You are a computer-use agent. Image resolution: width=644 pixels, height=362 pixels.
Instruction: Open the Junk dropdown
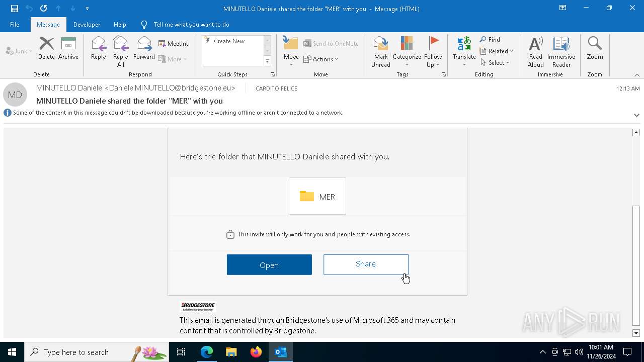[19, 51]
